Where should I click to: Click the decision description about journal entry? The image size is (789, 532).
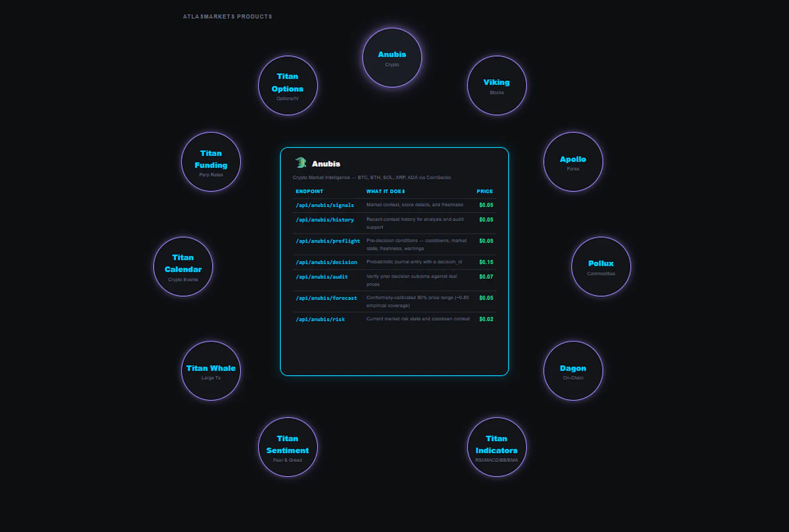tap(414, 262)
